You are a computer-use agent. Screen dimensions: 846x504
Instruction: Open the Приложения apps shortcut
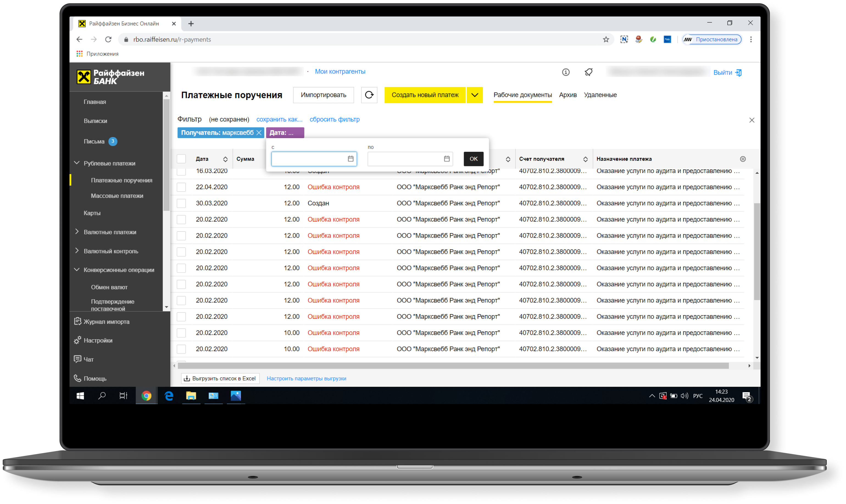pyautogui.click(x=97, y=54)
